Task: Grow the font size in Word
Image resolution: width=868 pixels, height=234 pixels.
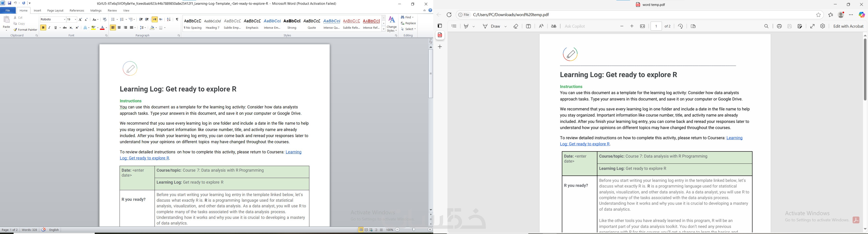Action: [x=80, y=20]
